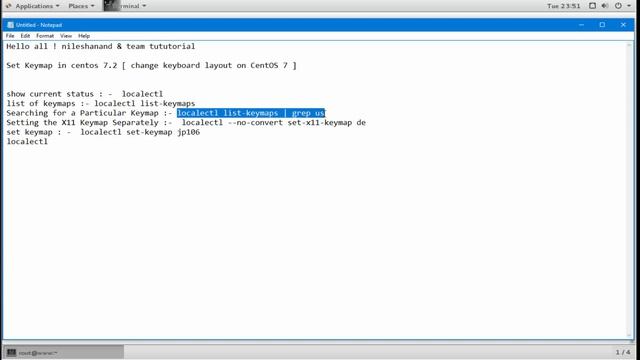Open the Terminal app menu in top panel
640x360 pixels.
125,6
